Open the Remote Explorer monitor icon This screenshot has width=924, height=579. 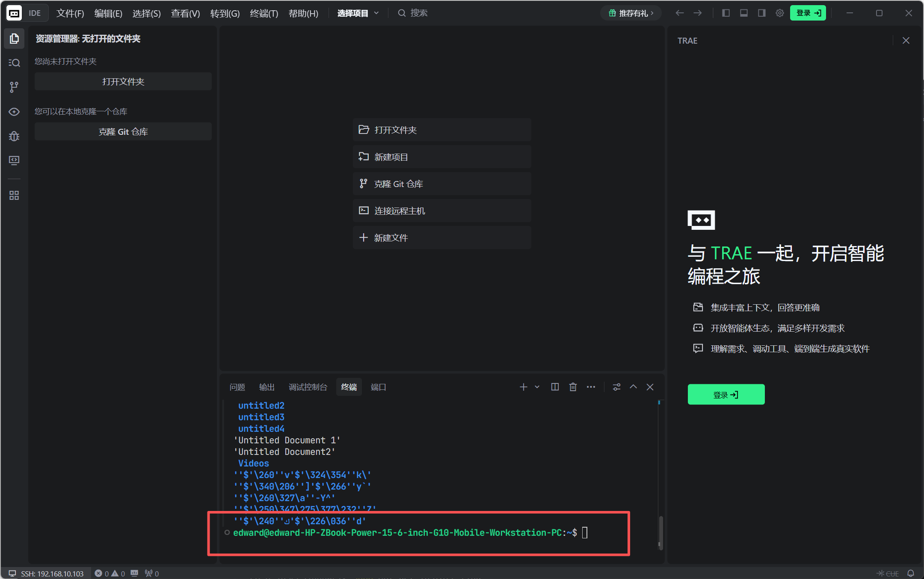pos(14,160)
